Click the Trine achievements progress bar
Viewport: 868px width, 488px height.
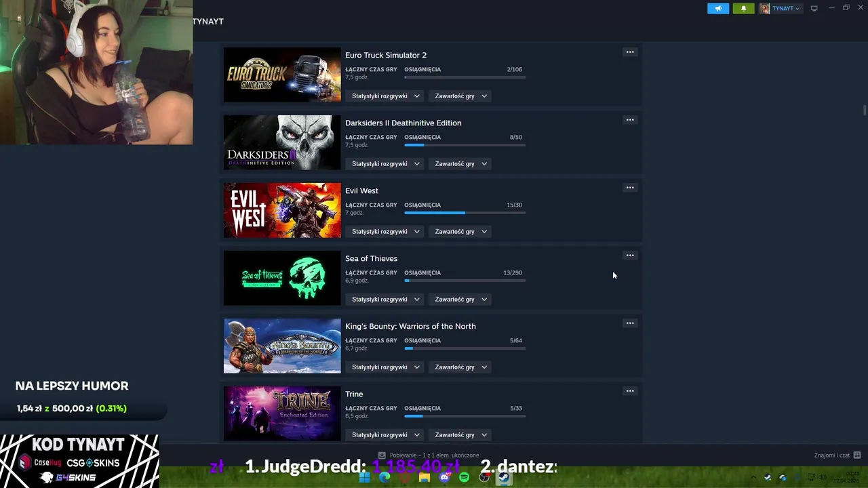(x=465, y=416)
